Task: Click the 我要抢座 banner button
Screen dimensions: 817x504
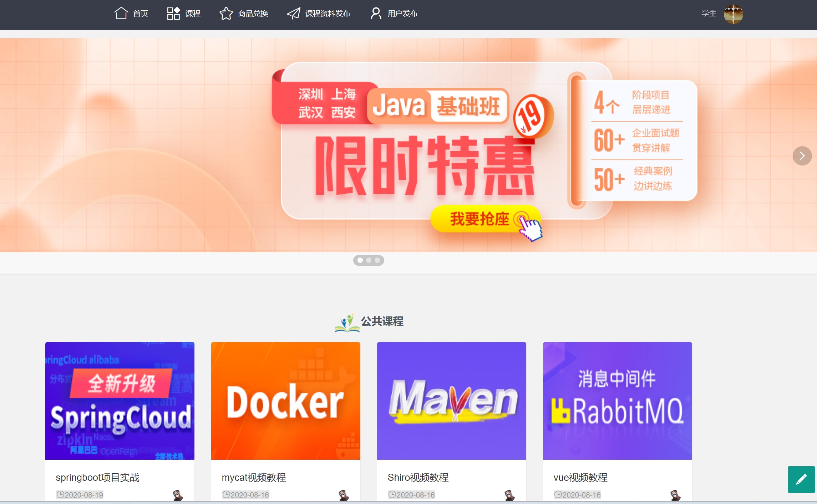Action: [480, 219]
